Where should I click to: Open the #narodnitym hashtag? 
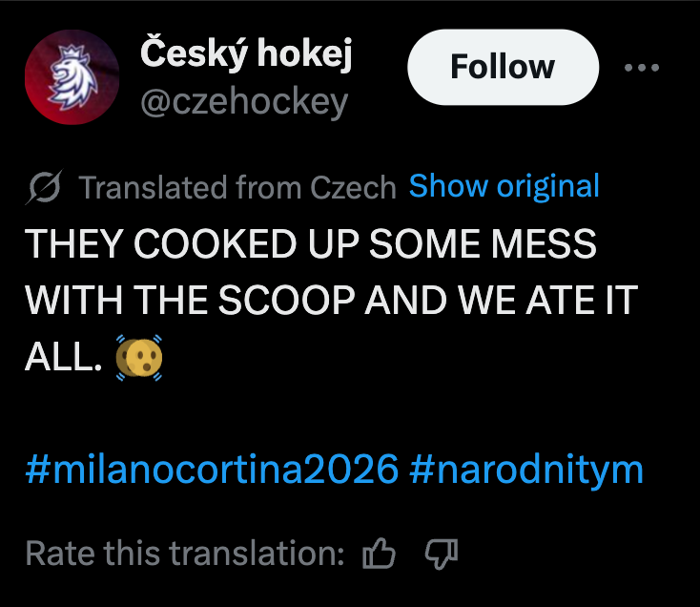pos(525,470)
